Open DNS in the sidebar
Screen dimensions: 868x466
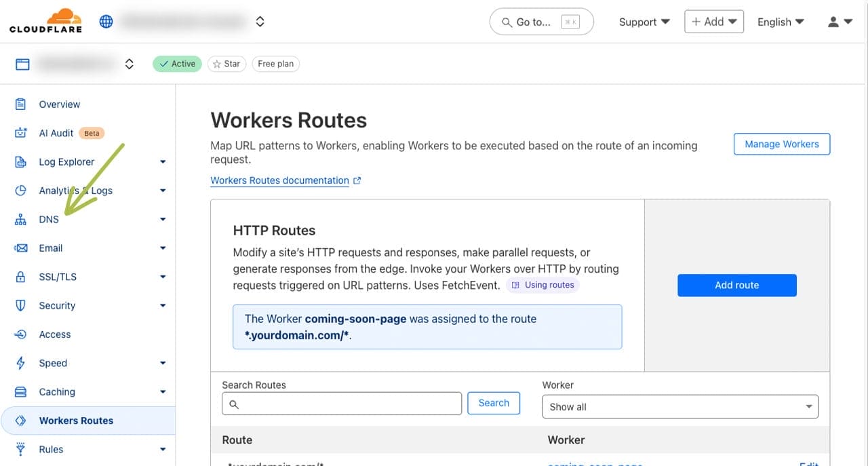point(49,220)
